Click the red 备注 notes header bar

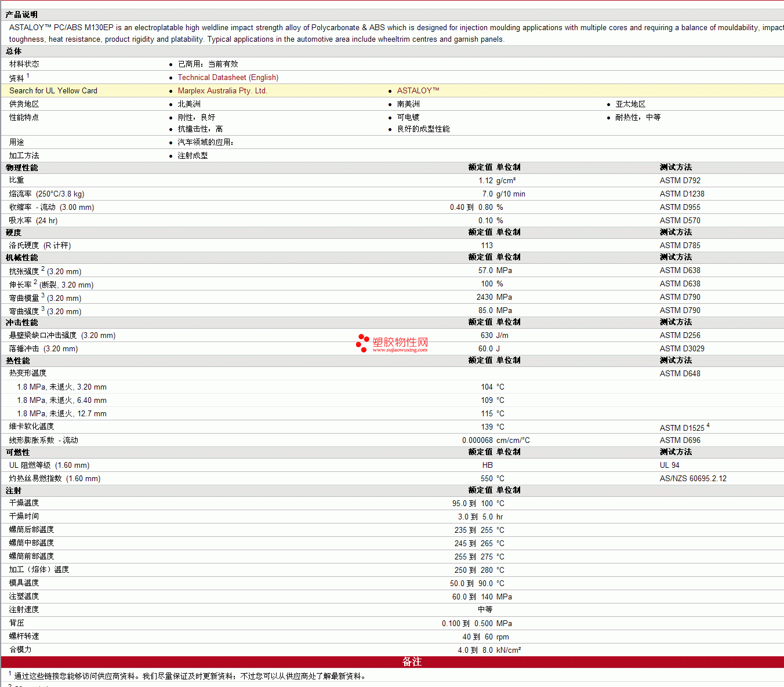click(393, 662)
